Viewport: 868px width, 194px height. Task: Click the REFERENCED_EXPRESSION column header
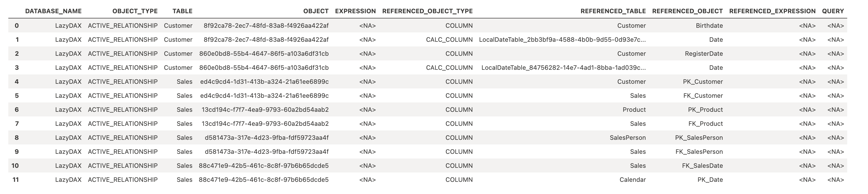(772, 11)
